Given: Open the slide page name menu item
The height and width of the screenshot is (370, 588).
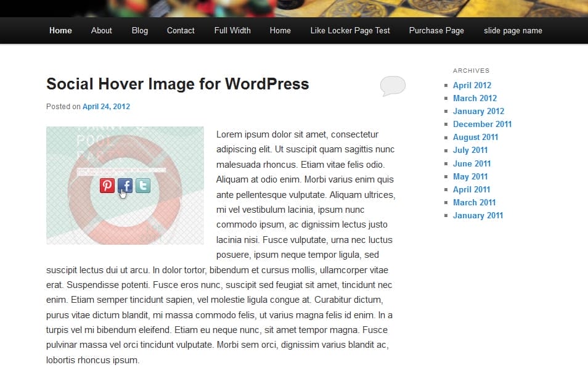Looking at the screenshot, I should pyautogui.click(x=513, y=30).
